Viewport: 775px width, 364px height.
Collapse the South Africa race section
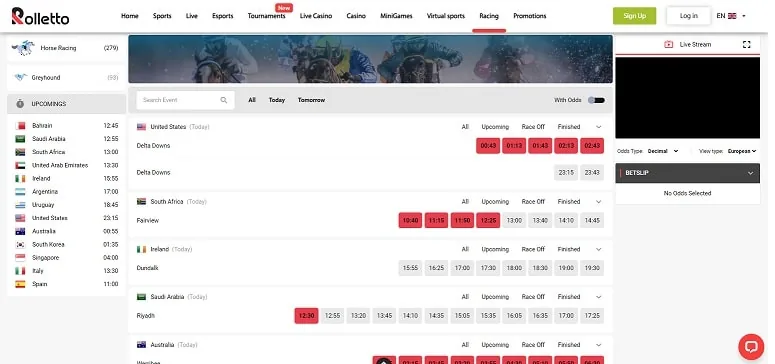point(599,202)
